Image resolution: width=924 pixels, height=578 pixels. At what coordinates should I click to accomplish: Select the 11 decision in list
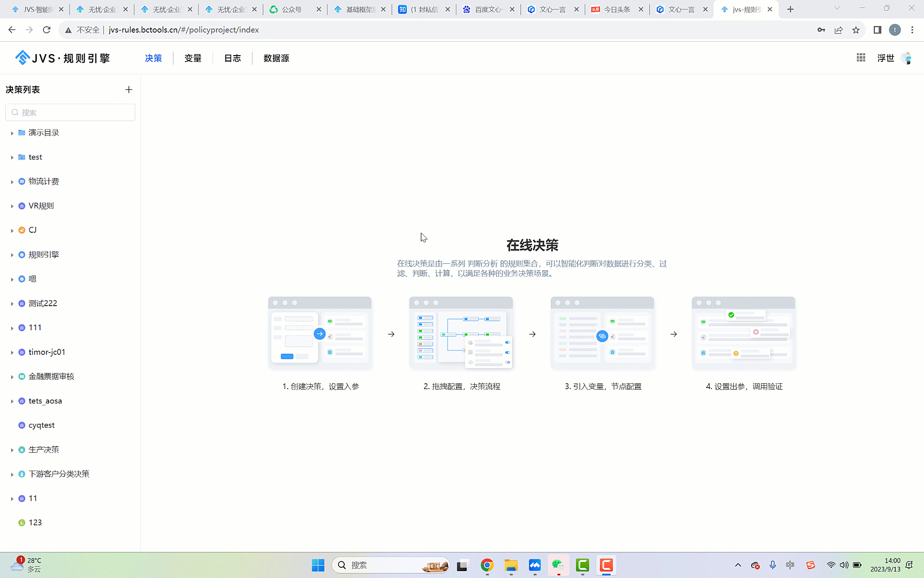coord(33,498)
